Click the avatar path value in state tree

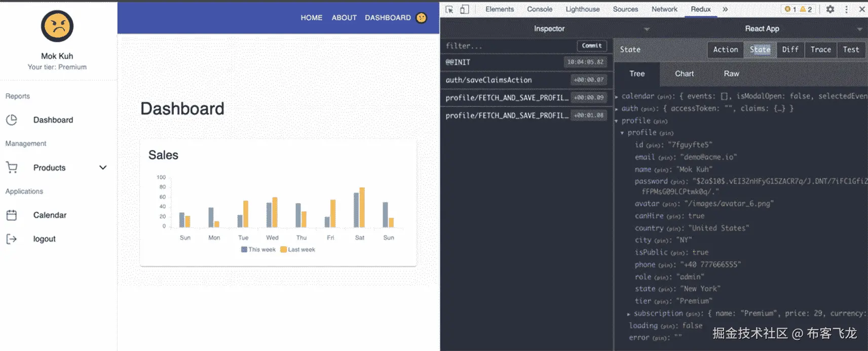729,204
